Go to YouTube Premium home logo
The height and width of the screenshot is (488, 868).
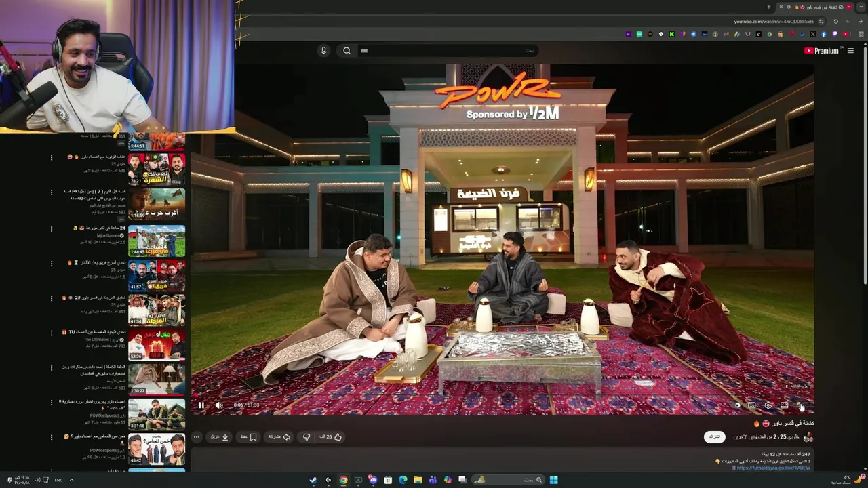(821, 51)
